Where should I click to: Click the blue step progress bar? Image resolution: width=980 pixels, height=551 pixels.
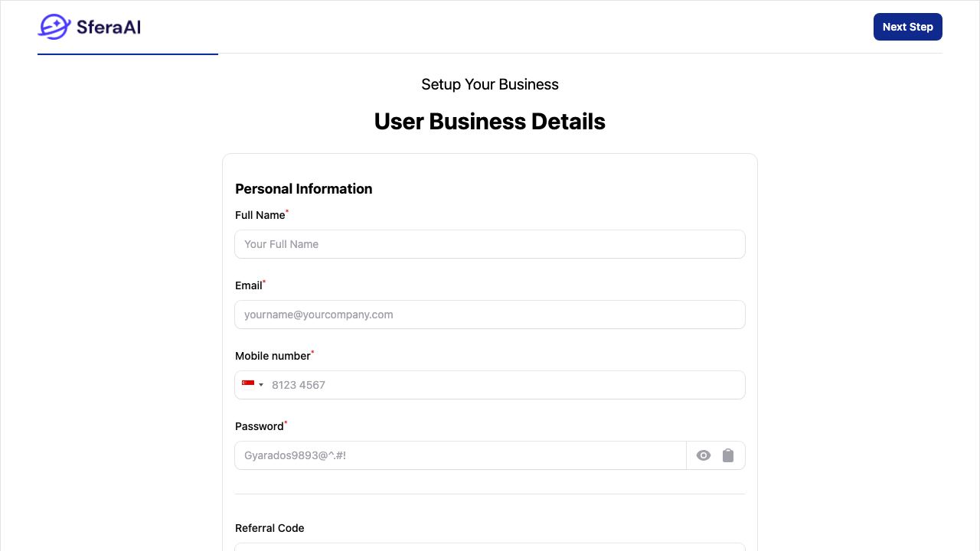click(x=128, y=54)
